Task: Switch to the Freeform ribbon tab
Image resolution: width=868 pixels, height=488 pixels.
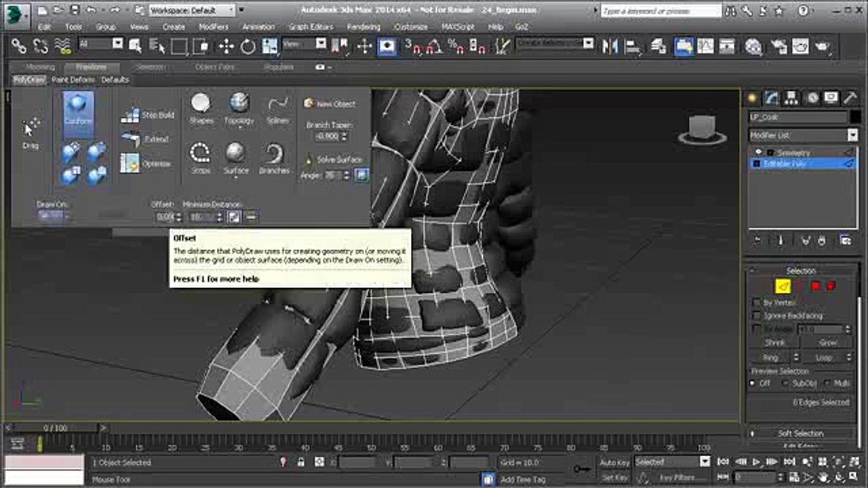Action: tap(91, 67)
